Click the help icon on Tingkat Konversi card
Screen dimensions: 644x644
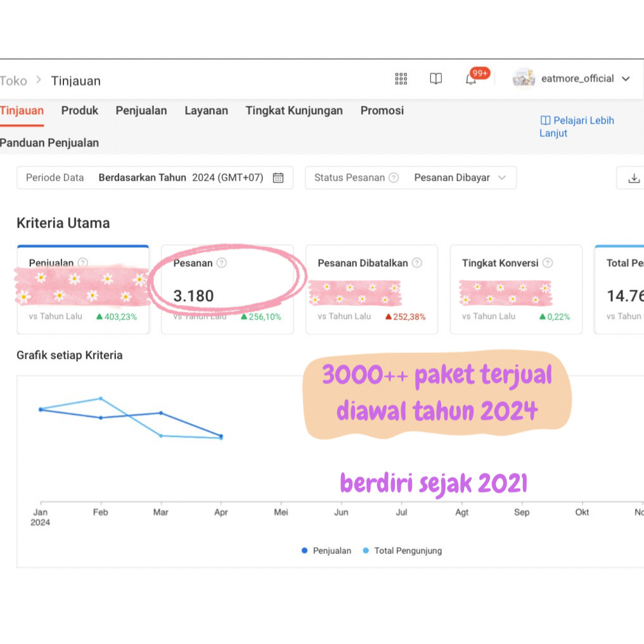coord(547,262)
